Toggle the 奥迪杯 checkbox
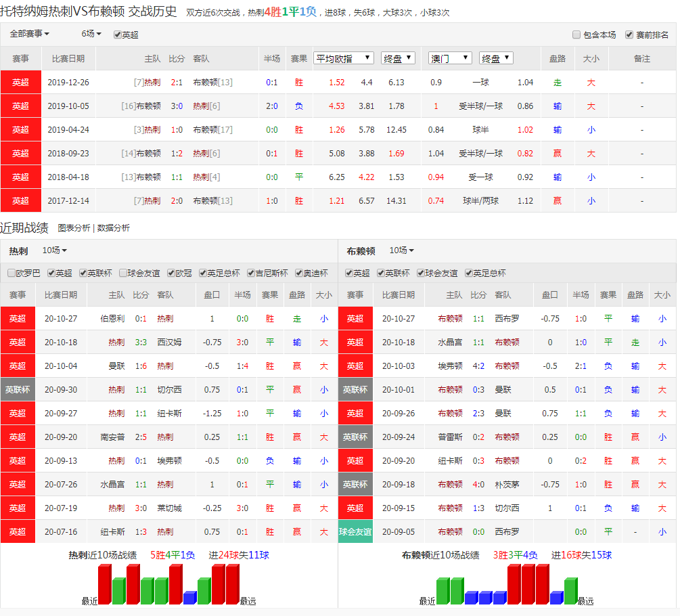The height and width of the screenshot is (616, 680). coord(299,273)
